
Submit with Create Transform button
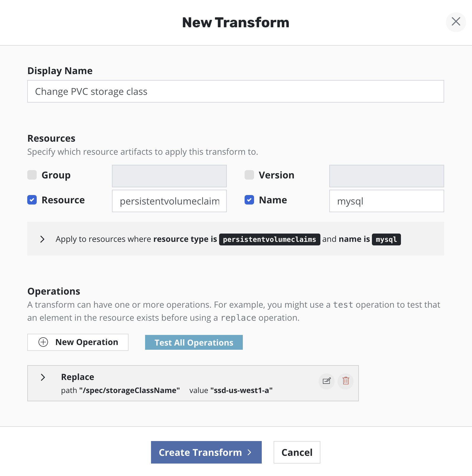206,452
